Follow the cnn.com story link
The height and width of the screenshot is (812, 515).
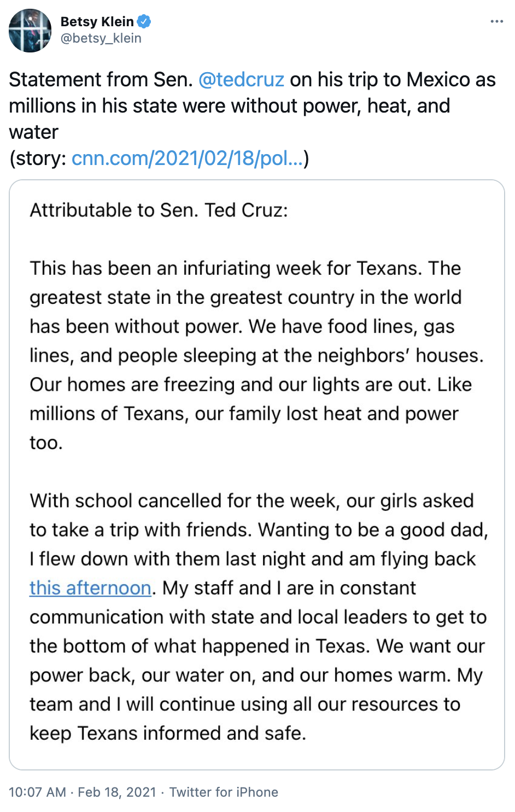coord(187,158)
